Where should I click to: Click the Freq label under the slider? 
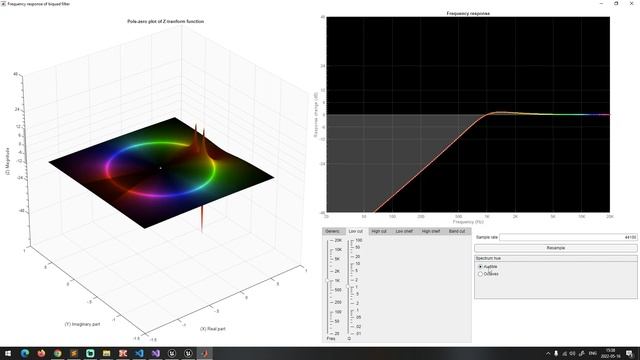pos(331,339)
